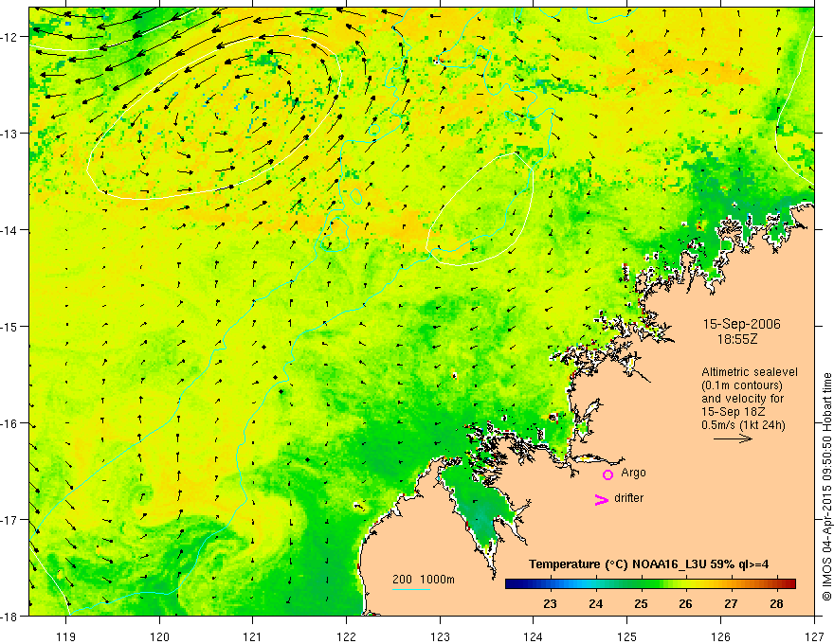Click the latitude axis label -12
This screenshot has width=834, height=644.
tap(10, 37)
